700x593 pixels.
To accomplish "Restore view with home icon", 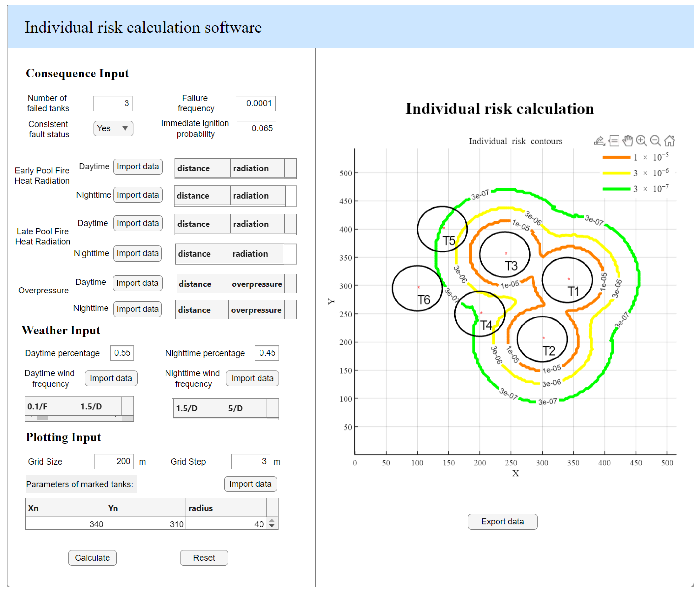I will coord(669,141).
